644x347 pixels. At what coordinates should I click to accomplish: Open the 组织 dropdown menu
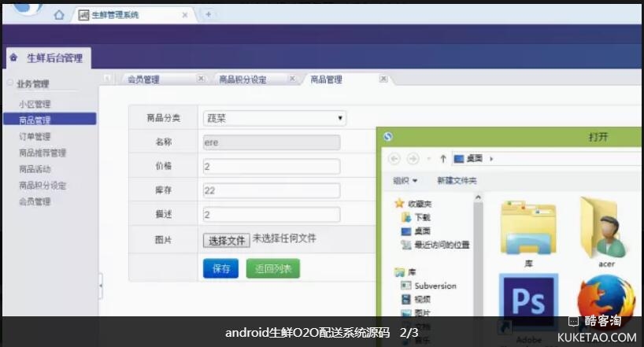pos(405,180)
